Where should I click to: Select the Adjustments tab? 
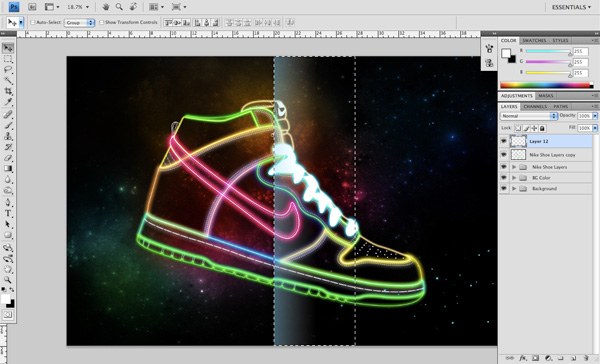pos(517,96)
